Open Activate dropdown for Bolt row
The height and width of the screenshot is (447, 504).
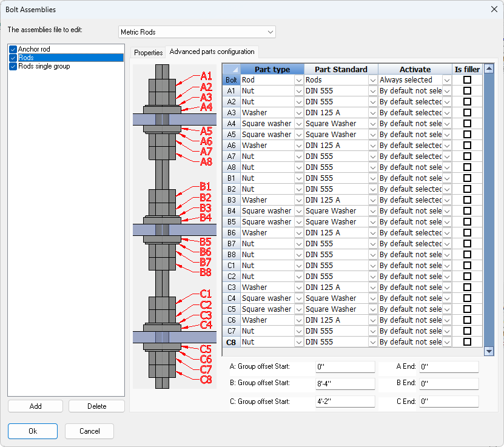447,80
